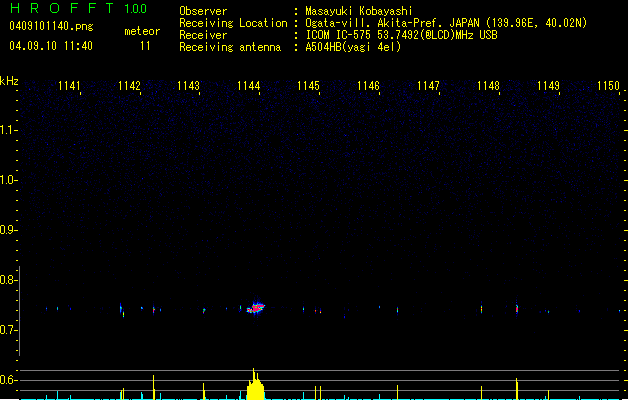Image resolution: width=629 pixels, height=400 pixels.
Task: Click the wide yellow power peak near 1144
Action: (x=255, y=384)
